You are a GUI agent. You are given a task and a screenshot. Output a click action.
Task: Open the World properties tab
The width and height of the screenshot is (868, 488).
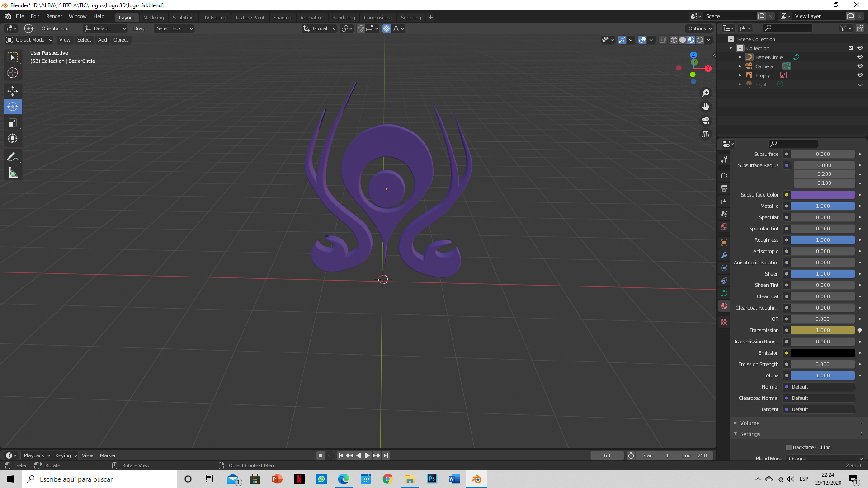point(724,226)
